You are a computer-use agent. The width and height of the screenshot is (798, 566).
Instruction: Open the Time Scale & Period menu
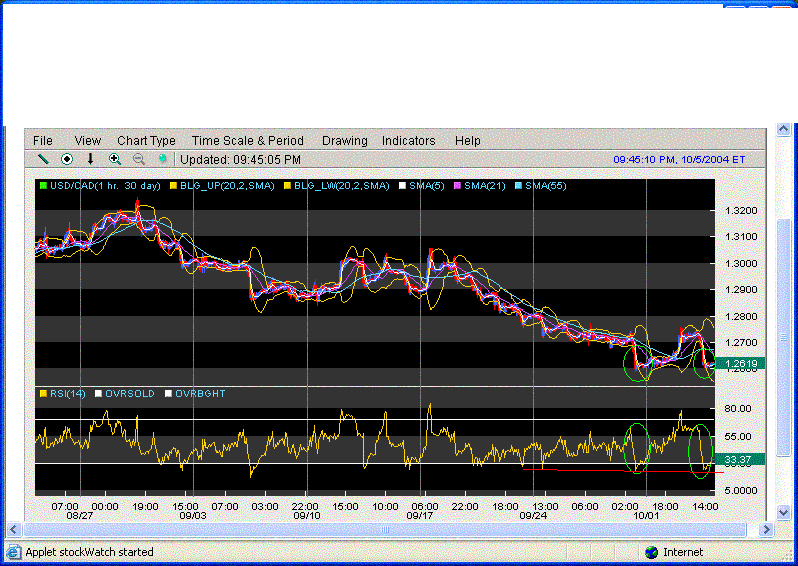tap(247, 141)
